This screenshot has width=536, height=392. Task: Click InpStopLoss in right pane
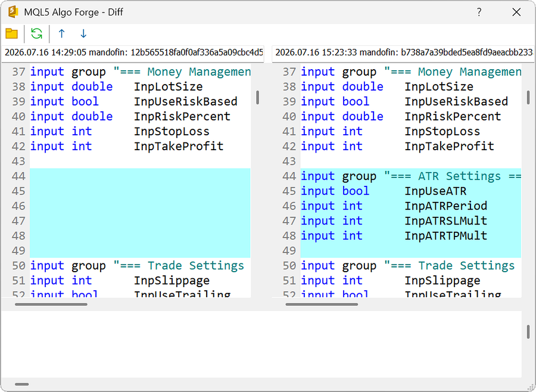442,131
